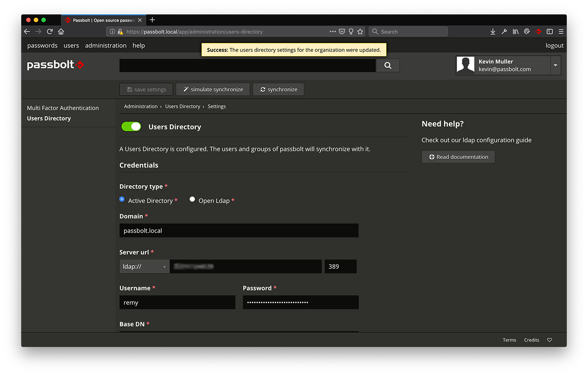Go back with the browser back arrow
The image size is (588, 375).
click(x=27, y=32)
